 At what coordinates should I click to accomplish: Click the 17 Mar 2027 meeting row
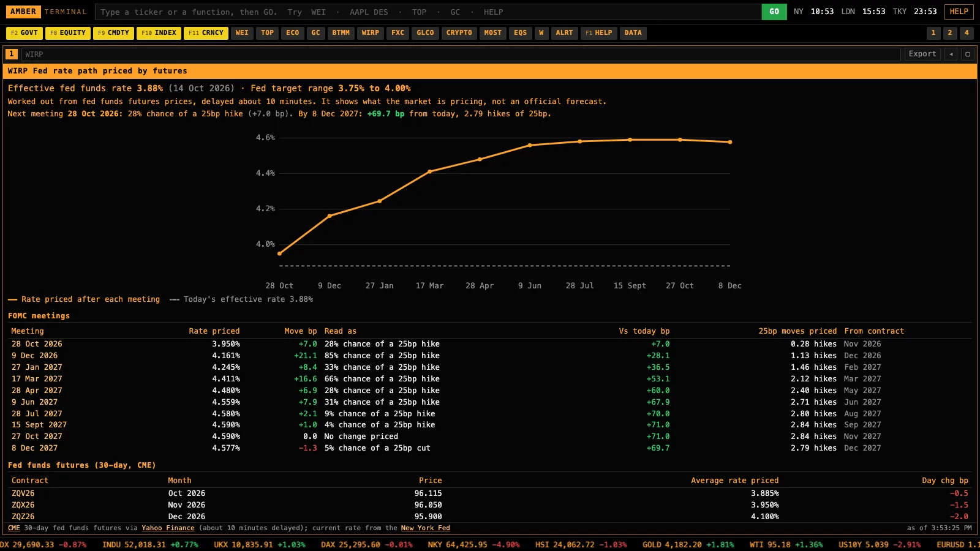coord(490,379)
